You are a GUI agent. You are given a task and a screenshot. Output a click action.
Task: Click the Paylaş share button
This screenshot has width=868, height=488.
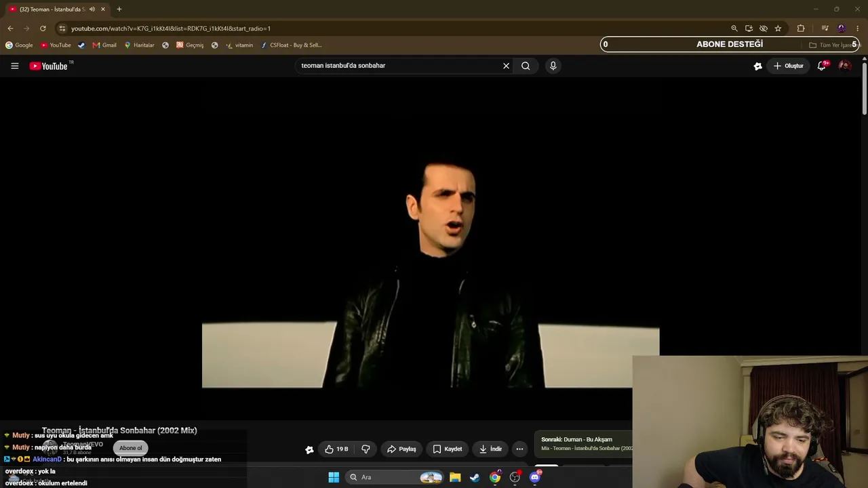click(401, 449)
